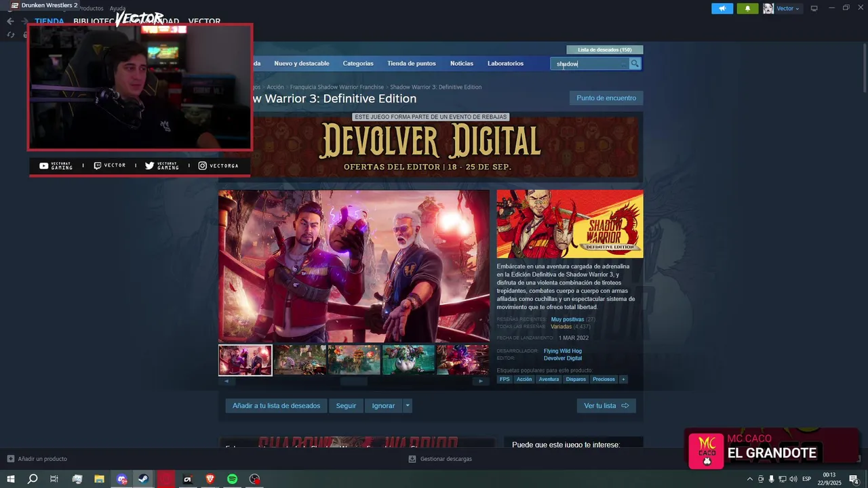Viewport: 868px width, 488px height.
Task: Click the Vector profile avatar picture
Action: click(x=768, y=8)
